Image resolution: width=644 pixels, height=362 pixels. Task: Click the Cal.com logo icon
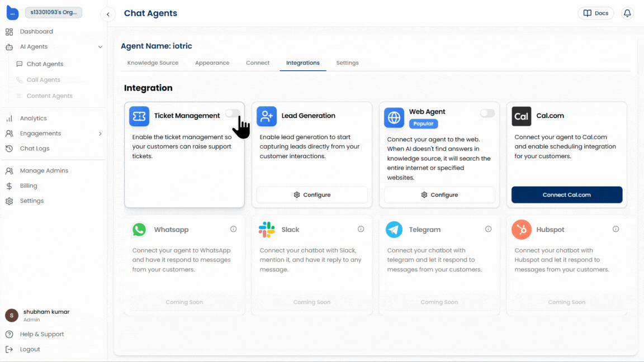click(x=521, y=116)
